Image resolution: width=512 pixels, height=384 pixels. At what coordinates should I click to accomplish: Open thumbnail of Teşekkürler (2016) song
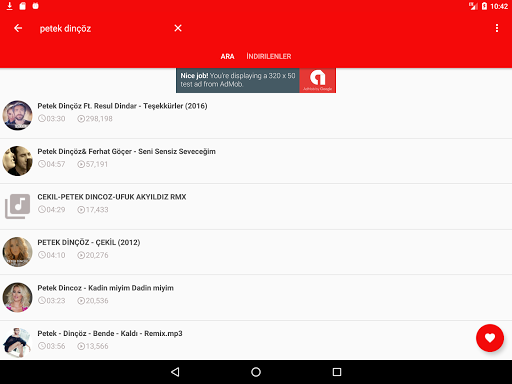17,115
